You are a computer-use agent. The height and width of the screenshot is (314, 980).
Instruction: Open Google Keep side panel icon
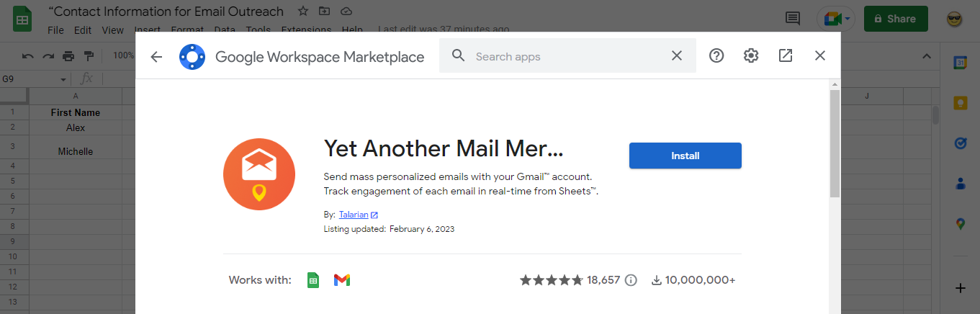pos(960,103)
